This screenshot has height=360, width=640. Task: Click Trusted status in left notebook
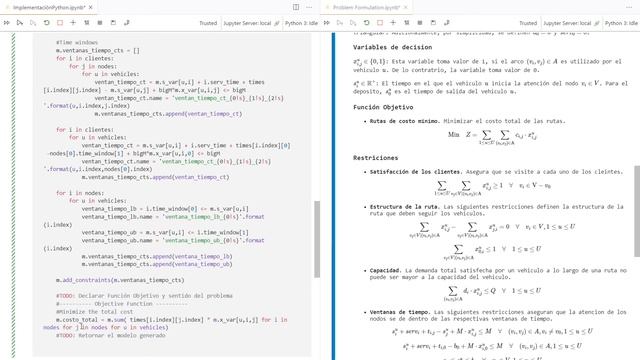[x=208, y=23]
